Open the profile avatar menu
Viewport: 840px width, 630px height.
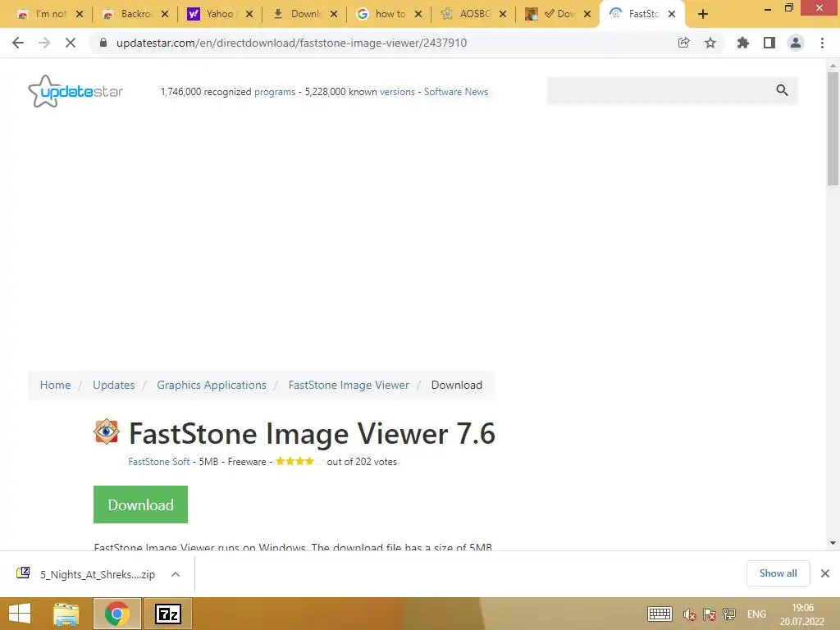pos(796,43)
